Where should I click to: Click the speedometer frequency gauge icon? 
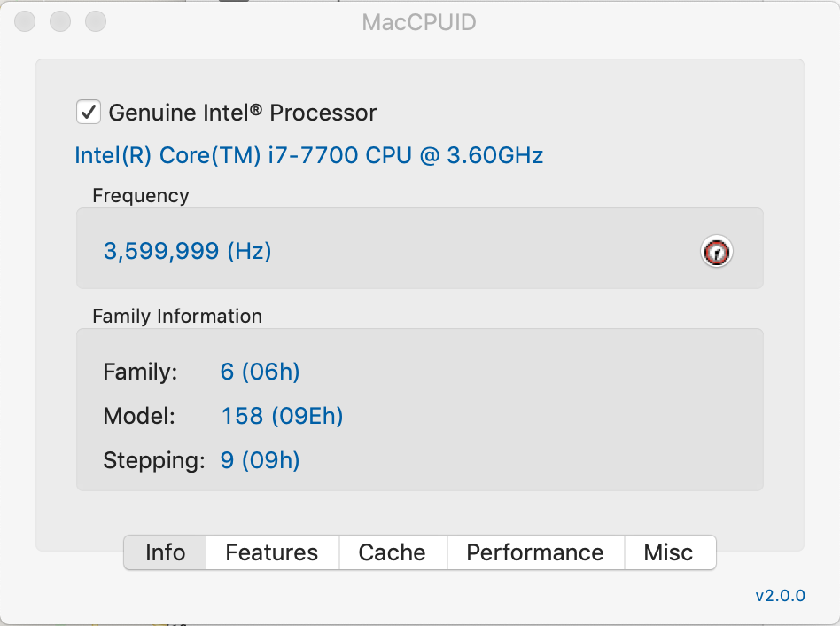pyautogui.click(x=716, y=251)
